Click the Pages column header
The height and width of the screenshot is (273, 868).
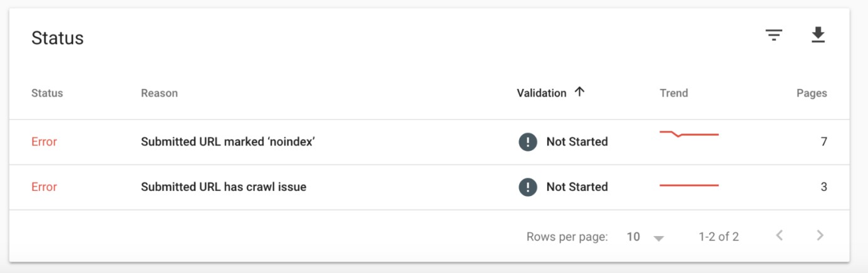(812, 93)
